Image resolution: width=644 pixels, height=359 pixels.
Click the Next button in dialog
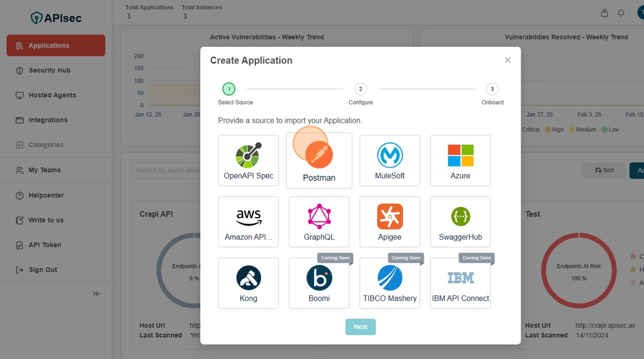pyautogui.click(x=360, y=327)
